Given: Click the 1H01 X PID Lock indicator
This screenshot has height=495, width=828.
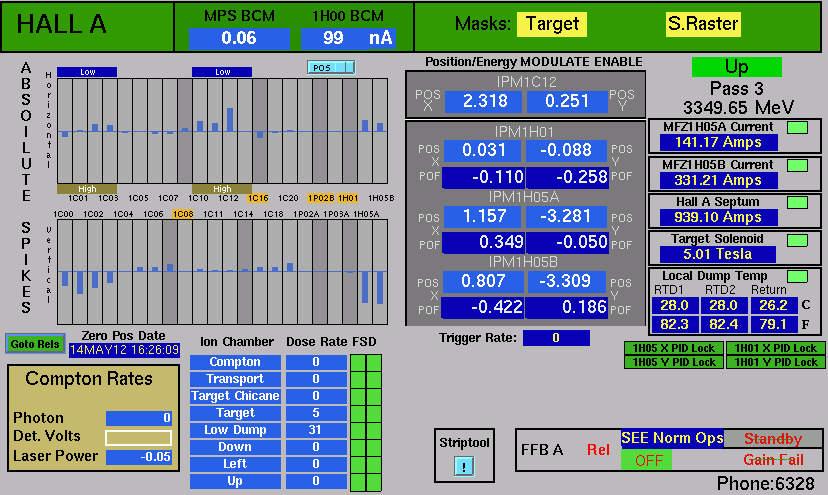Looking at the screenshot, I should pyautogui.click(x=775, y=348).
